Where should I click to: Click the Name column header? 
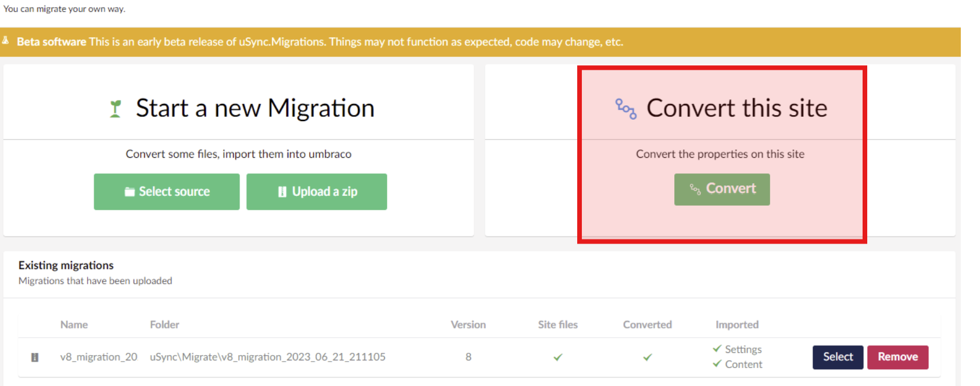tap(74, 325)
